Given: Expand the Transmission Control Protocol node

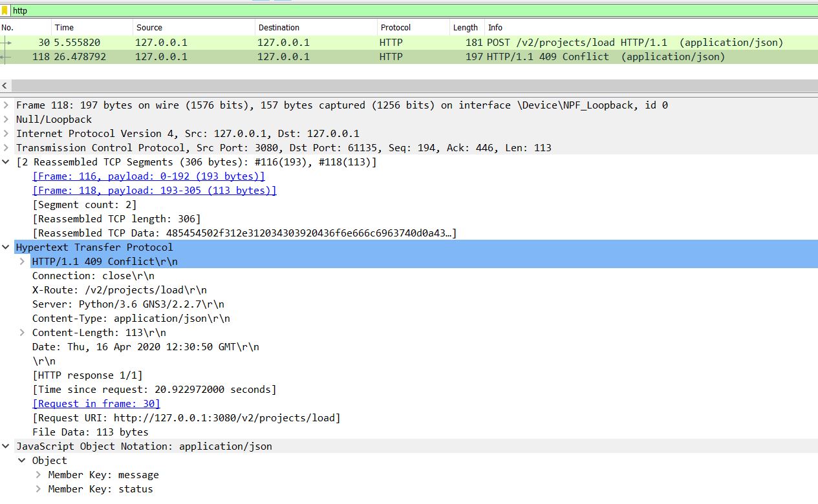Looking at the screenshot, I should (6, 147).
